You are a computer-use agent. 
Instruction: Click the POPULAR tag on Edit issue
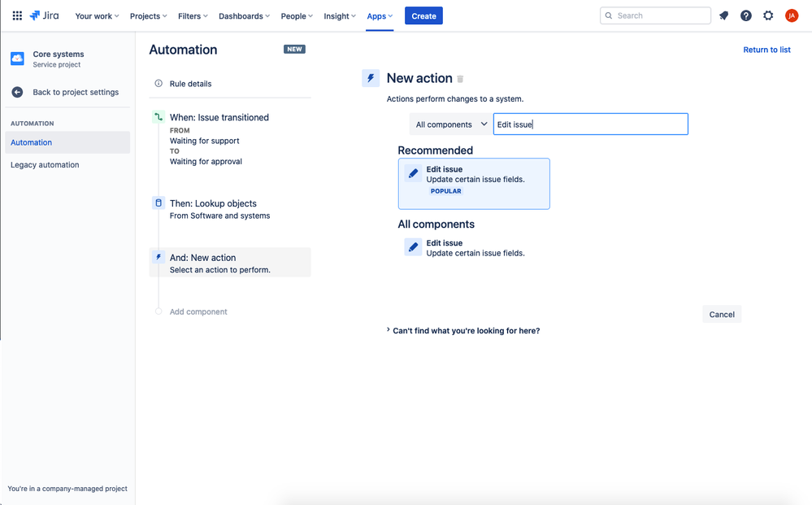[445, 191]
